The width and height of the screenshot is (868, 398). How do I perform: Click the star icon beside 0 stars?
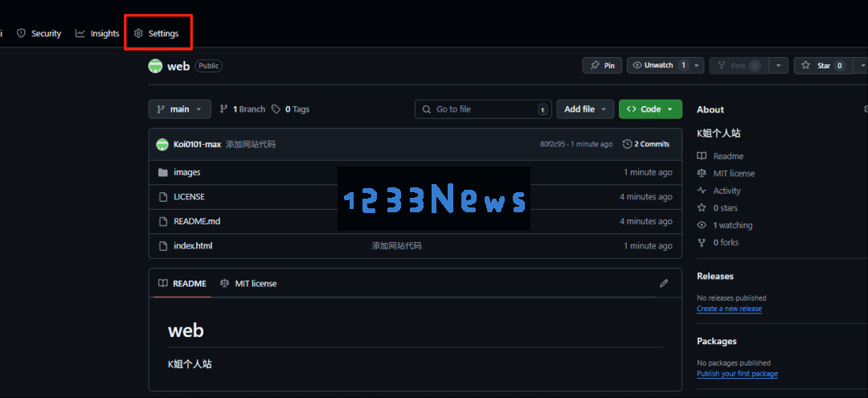pyautogui.click(x=702, y=208)
